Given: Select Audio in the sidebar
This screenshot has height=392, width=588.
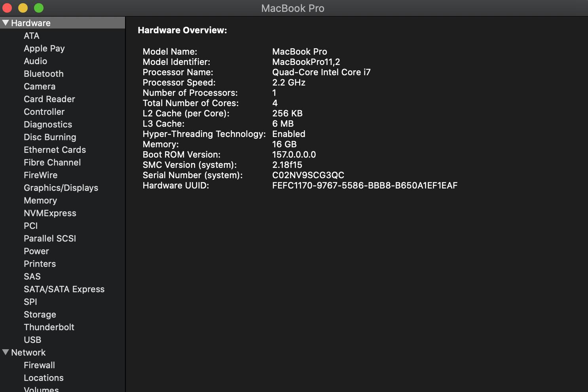Looking at the screenshot, I should pyautogui.click(x=35, y=61).
